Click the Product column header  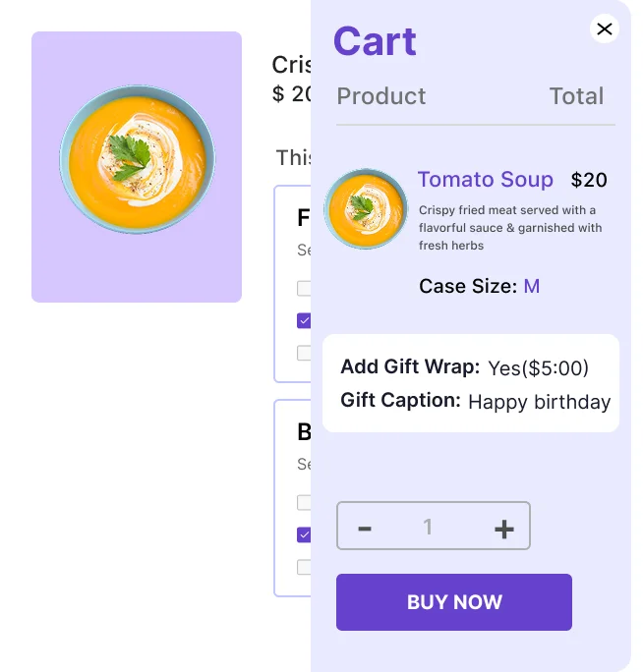381,96
